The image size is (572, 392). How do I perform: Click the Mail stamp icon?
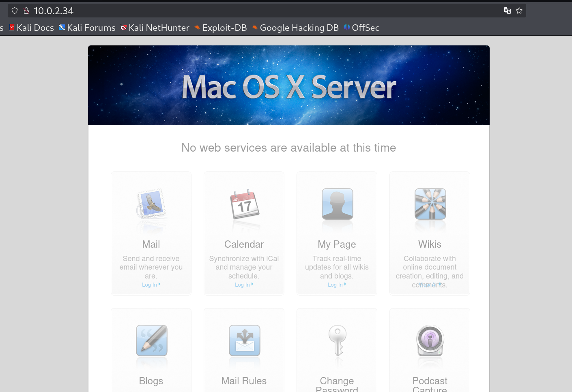click(152, 203)
